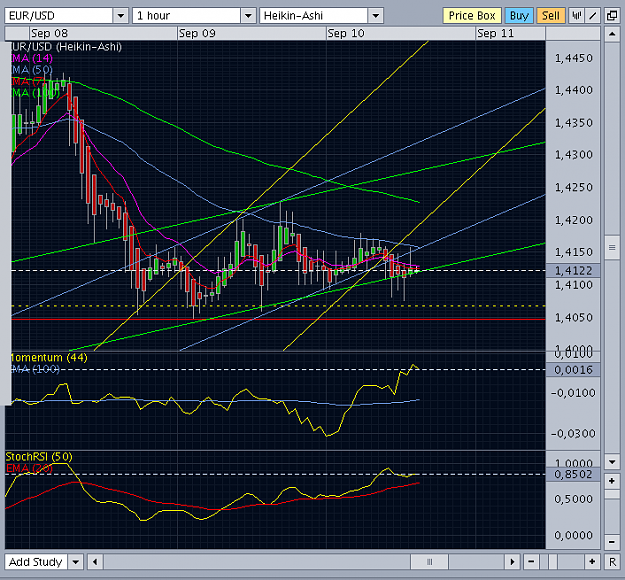The width and height of the screenshot is (625, 580).
Task: Click the vertical scrollbar up arrow
Action: pyautogui.click(x=612, y=34)
